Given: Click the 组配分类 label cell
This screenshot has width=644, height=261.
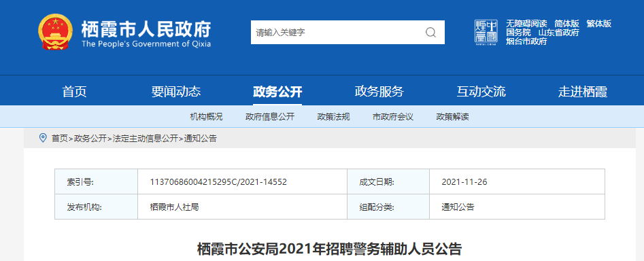Looking at the screenshot, I should click(388, 207).
